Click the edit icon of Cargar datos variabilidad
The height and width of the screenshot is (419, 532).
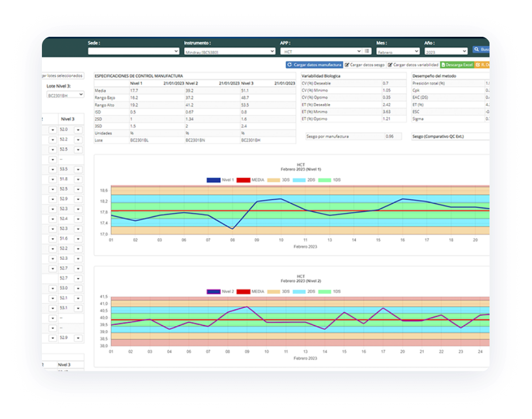point(390,65)
